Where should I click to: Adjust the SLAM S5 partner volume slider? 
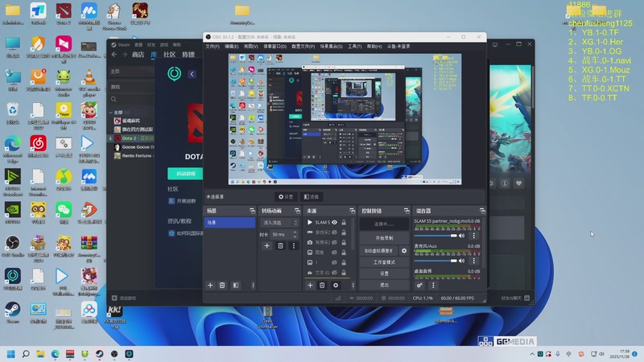[436, 236]
